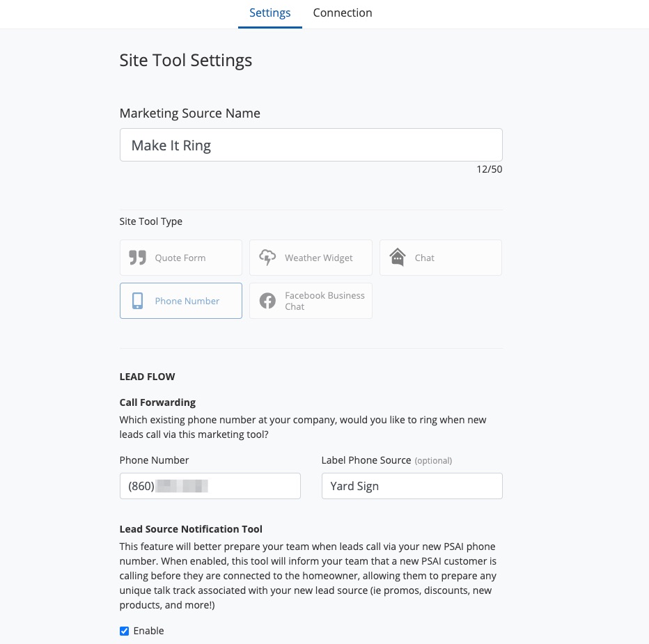Viewport: 649px width, 644px height.
Task: Focus the Marketing Source Name field
Action: (311, 145)
